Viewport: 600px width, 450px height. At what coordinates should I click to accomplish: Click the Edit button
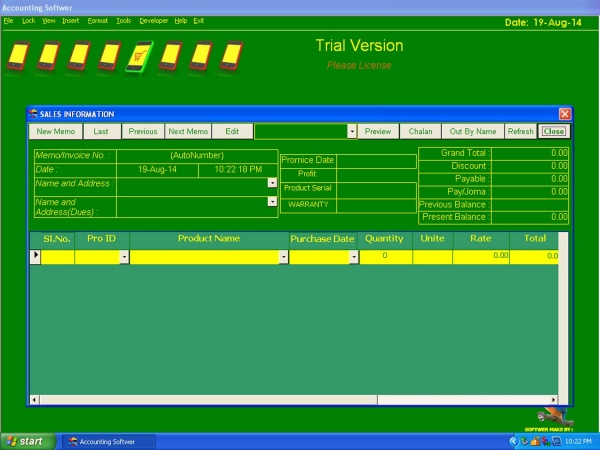click(x=232, y=131)
